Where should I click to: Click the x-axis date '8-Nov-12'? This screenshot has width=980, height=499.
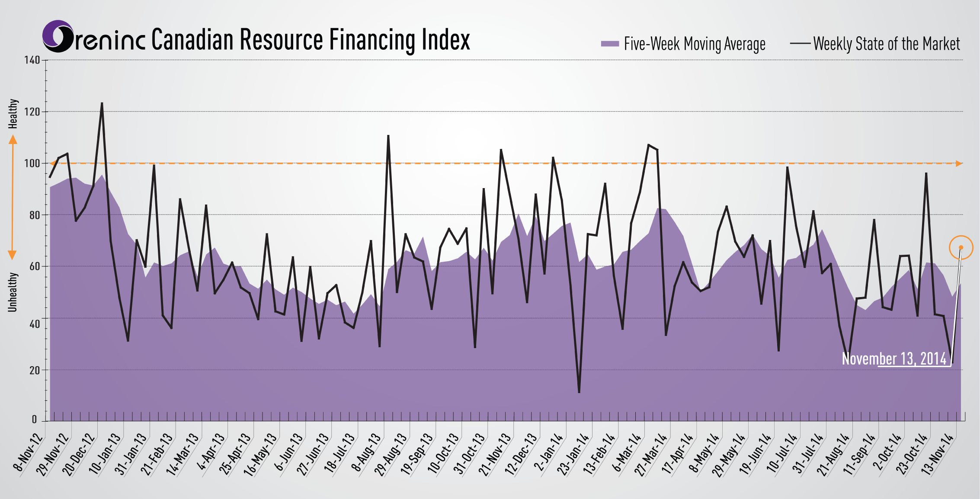[x=29, y=452]
